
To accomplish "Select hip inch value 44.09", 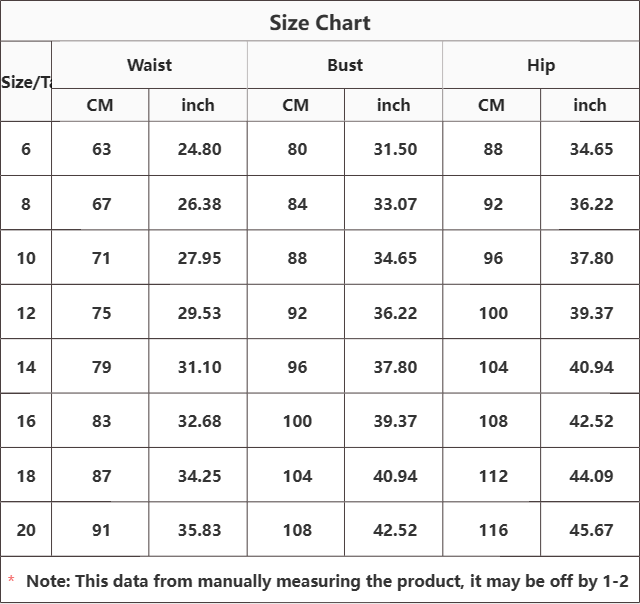I will 591,476.
